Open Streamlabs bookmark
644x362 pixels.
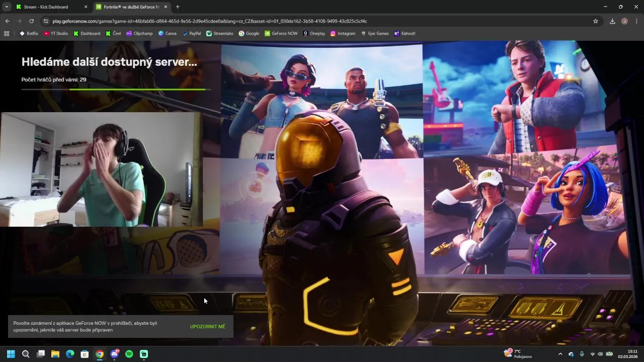point(220,34)
